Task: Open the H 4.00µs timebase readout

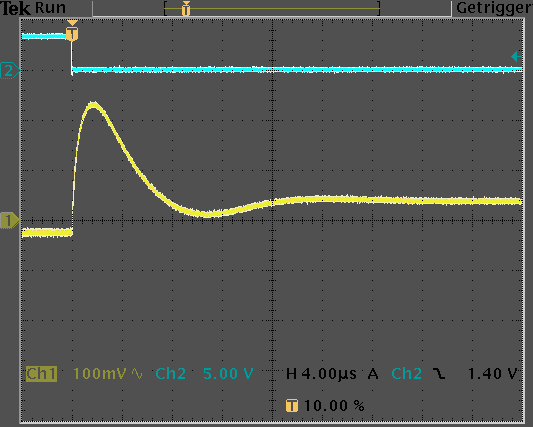Action: tap(321, 374)
